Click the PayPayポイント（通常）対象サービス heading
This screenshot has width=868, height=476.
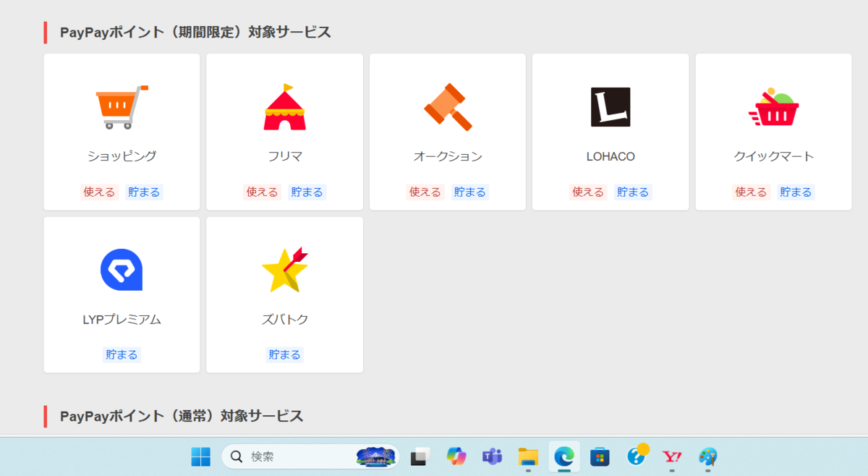[x=182, y=416]
